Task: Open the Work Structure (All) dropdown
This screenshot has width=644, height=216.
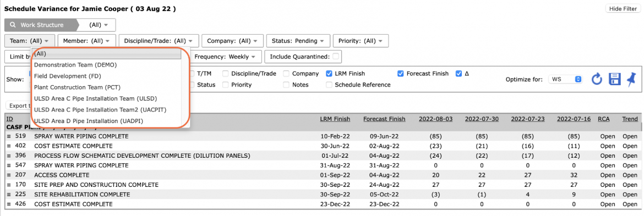Action: coord(99,25)
